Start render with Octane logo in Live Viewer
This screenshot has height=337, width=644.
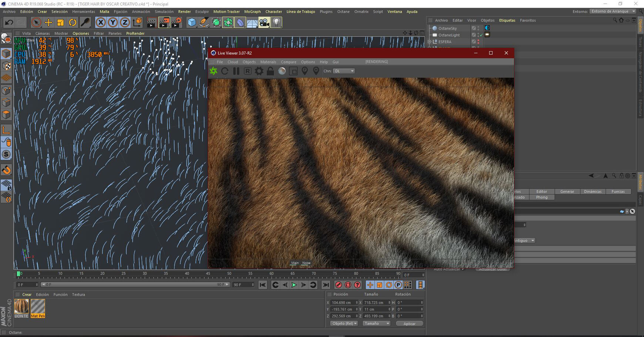(x=214, y=71)
